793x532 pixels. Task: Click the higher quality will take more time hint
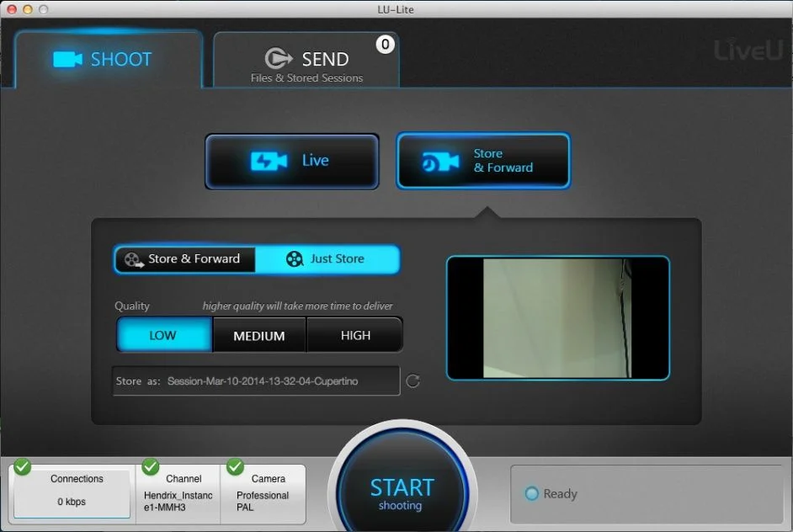[x=297, y=306]
